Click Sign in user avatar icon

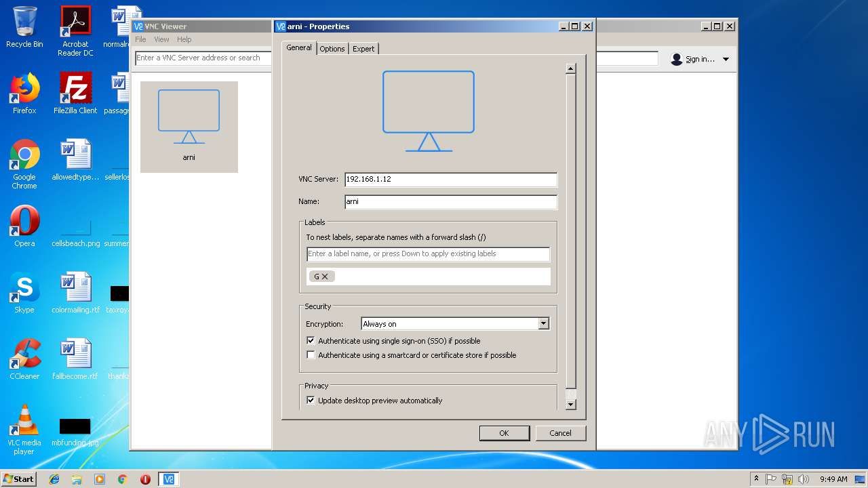click(676, 59)
